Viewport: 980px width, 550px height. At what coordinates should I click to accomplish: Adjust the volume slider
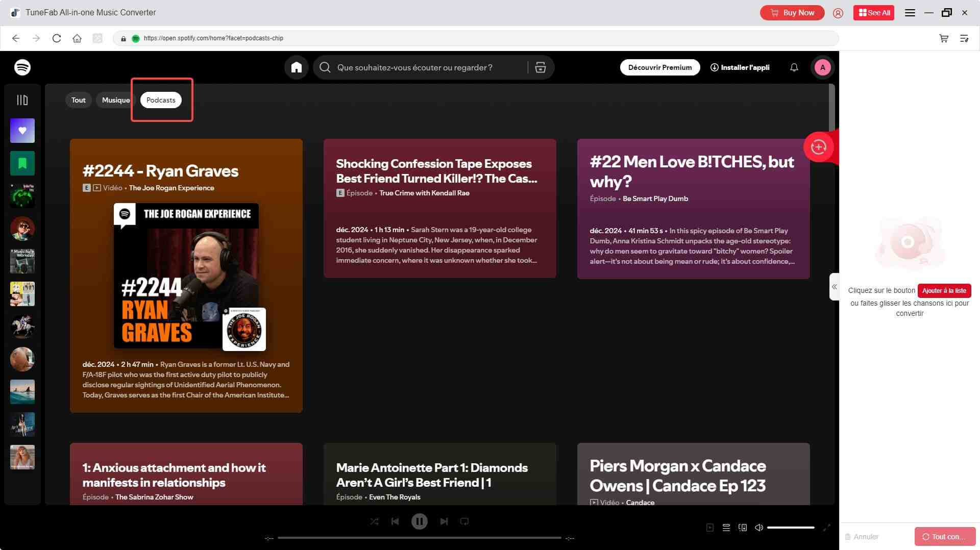791,528
